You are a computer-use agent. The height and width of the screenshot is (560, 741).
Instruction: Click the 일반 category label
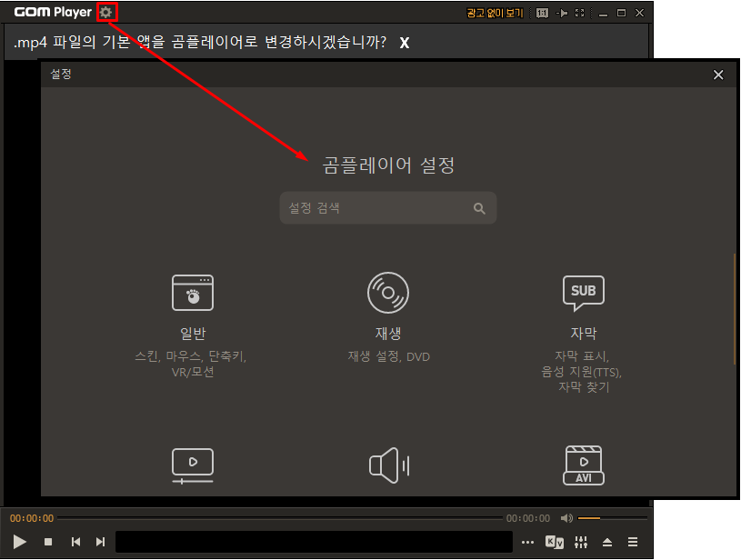pos(193,334)
